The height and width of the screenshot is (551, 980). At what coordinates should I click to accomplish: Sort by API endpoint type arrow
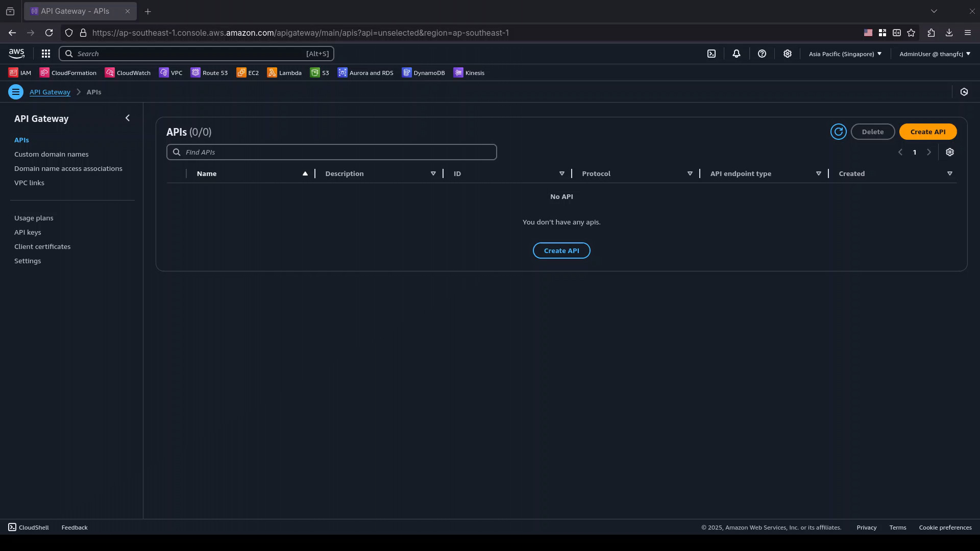click(819, 173)
